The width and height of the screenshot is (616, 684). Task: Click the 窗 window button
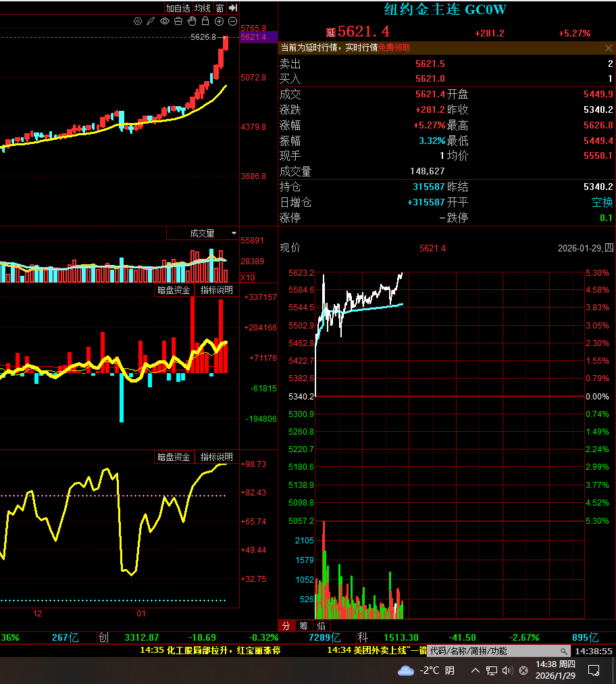click(220, 8)
